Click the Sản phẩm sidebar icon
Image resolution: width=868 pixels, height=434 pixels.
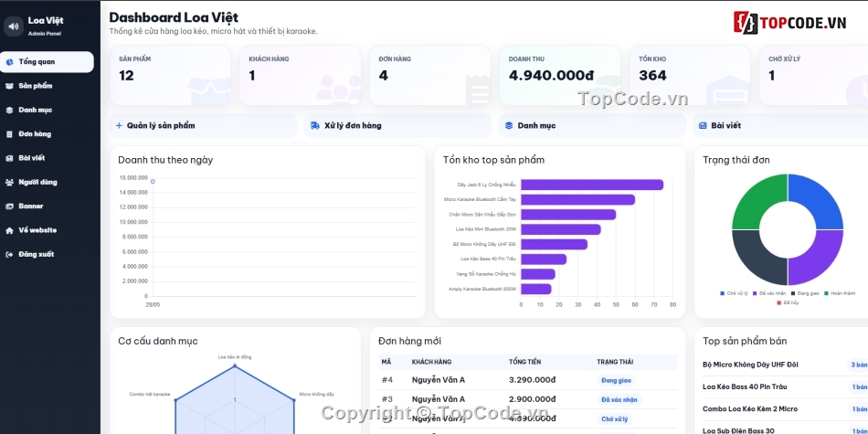pos(9,86)
